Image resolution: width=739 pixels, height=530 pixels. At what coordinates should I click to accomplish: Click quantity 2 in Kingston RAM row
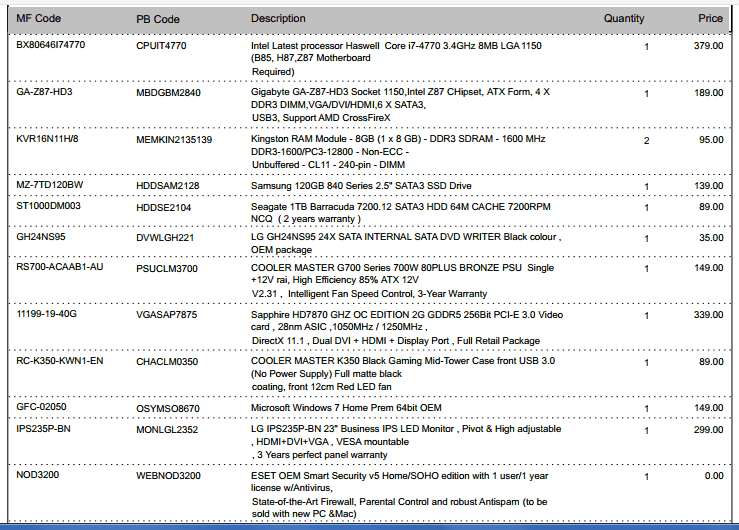(647, 140)
